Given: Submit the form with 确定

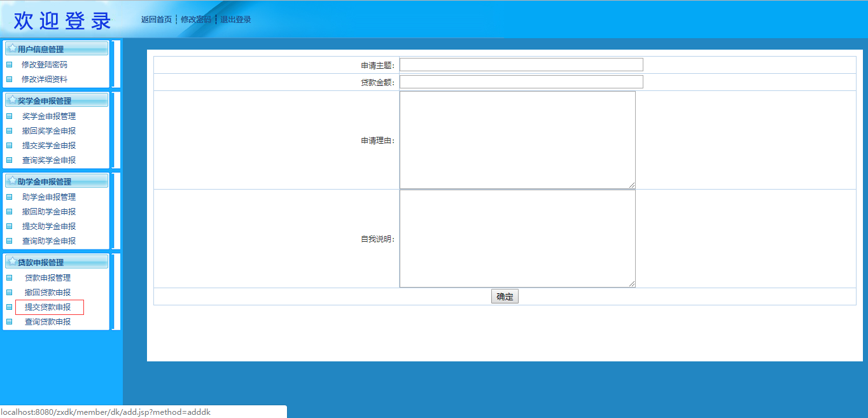Looking at the screenshot, I should [505, 296].
